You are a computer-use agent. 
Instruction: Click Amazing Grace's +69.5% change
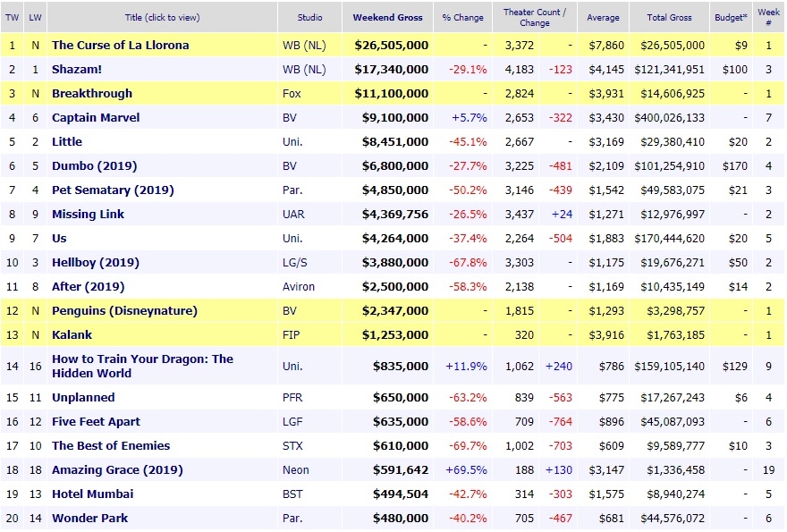[466, 469]
